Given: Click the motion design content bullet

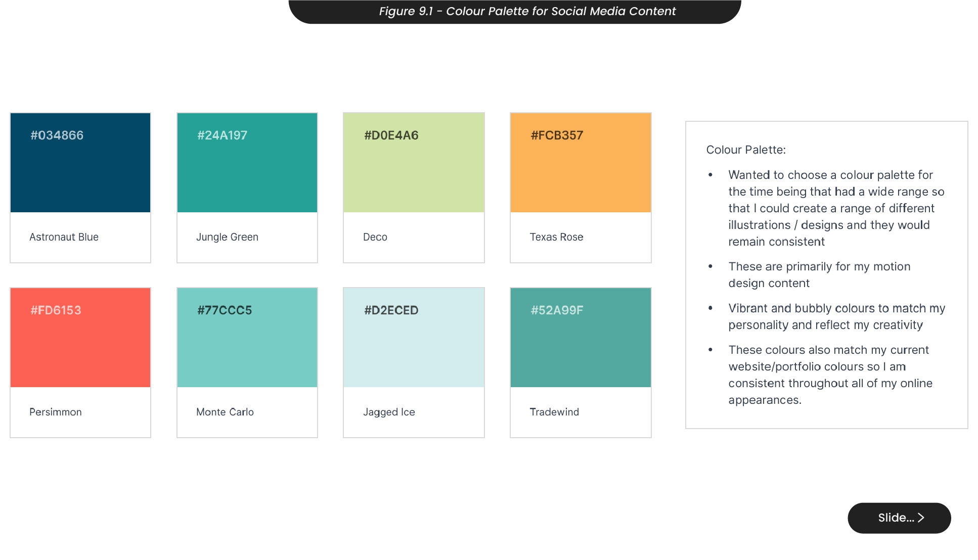Looking at the screenshot, I should [819, 275].
